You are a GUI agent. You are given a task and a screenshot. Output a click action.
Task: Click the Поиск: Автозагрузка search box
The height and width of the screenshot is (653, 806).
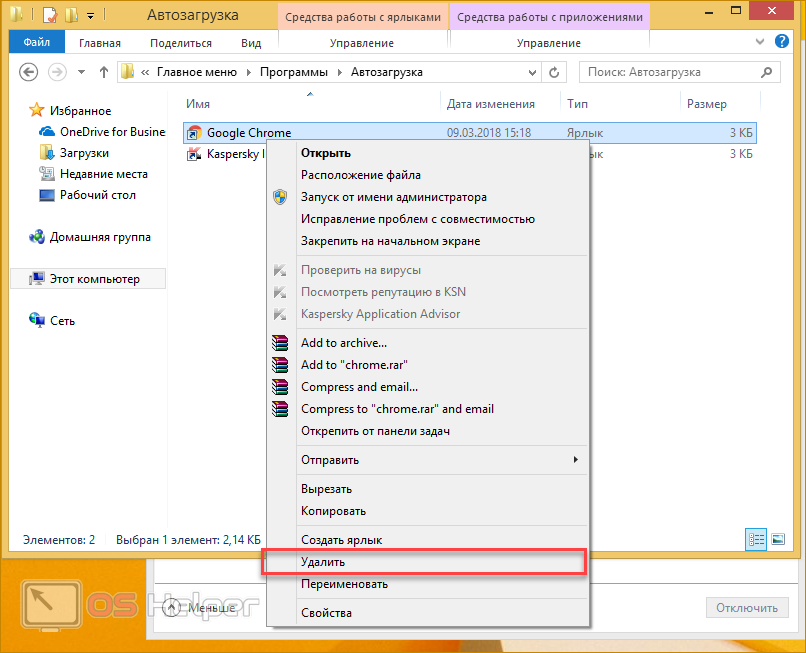[670, 72]
